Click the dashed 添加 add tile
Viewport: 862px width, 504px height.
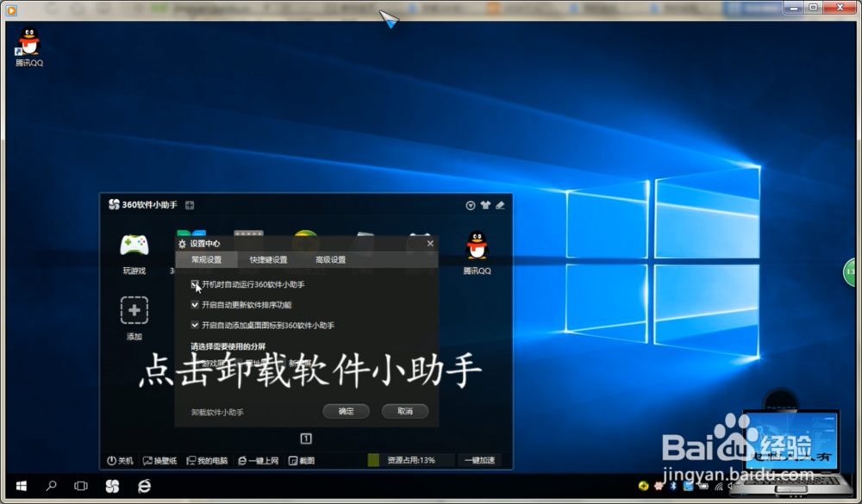134,310
